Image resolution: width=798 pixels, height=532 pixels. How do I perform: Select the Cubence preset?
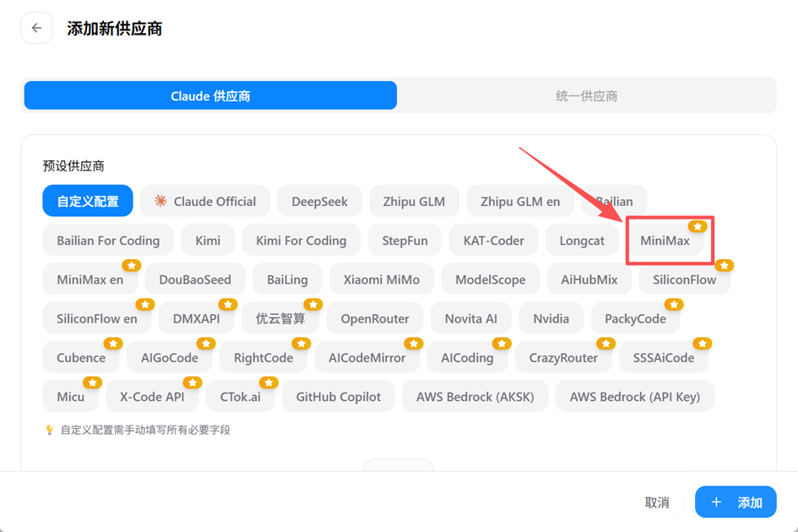(x=81, y=358)
